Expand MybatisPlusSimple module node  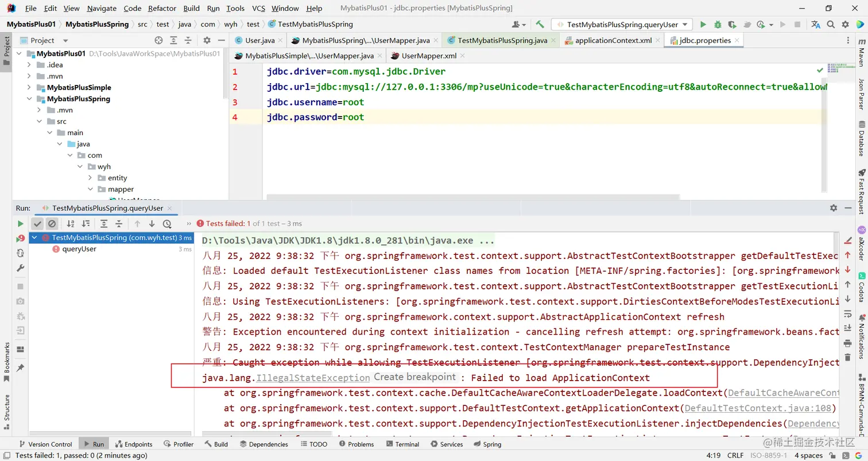(x=29, y=87)
